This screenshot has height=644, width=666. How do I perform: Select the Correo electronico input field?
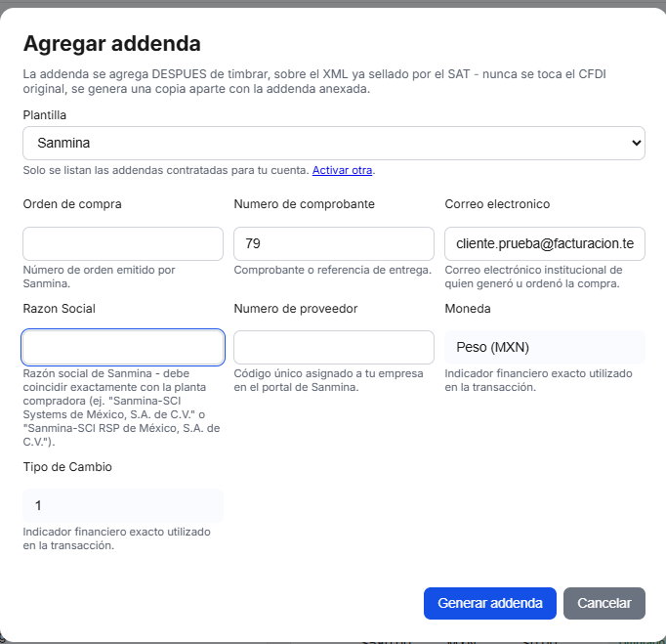pos(545,243)
